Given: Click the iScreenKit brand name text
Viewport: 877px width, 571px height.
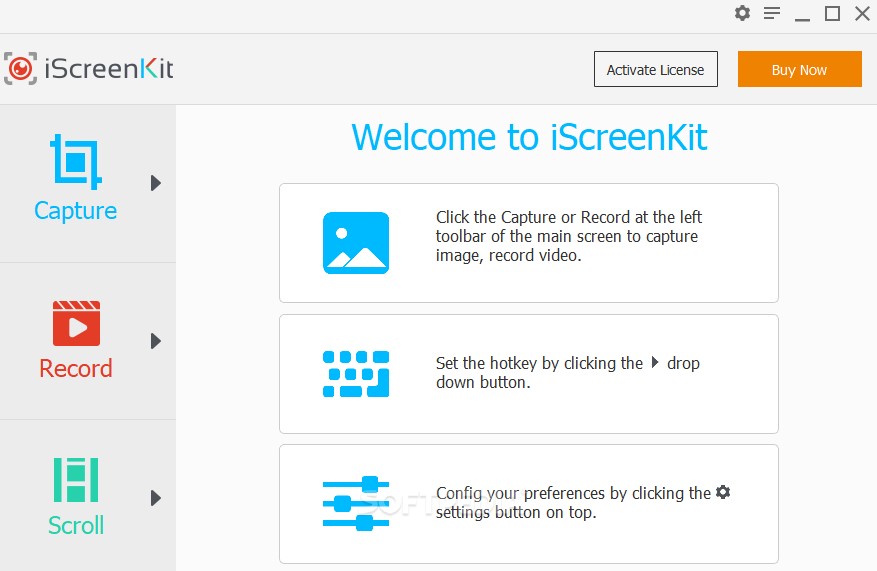Looking at the screenshot, I should coord(109,69).
